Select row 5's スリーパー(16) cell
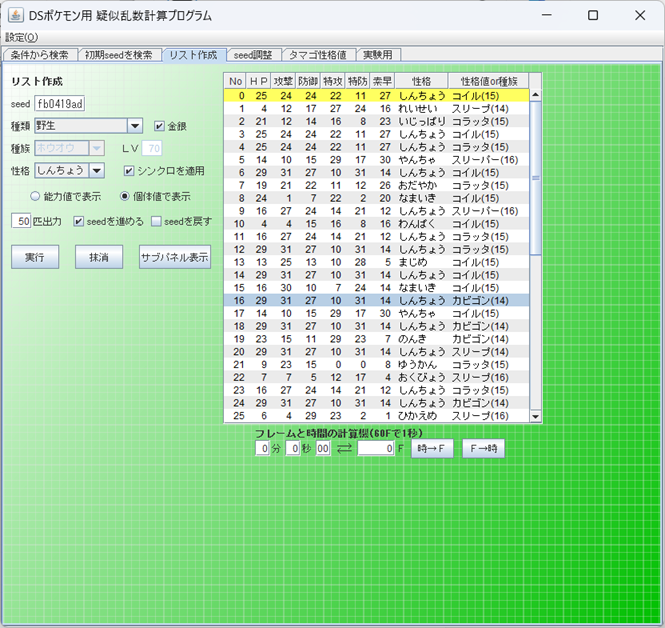The image size is (665, 628). pos(489,160)
